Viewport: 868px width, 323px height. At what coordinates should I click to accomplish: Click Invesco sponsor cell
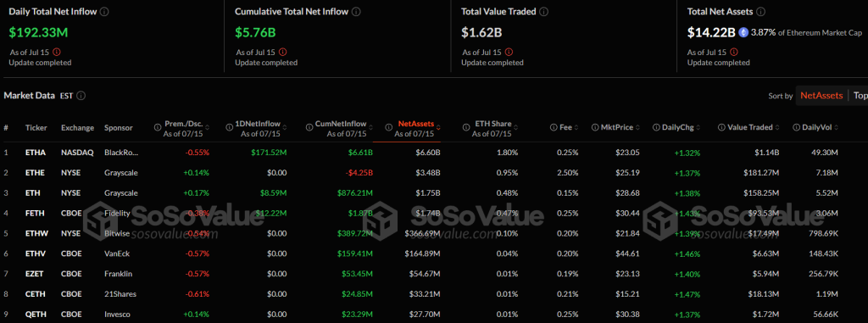117,315
